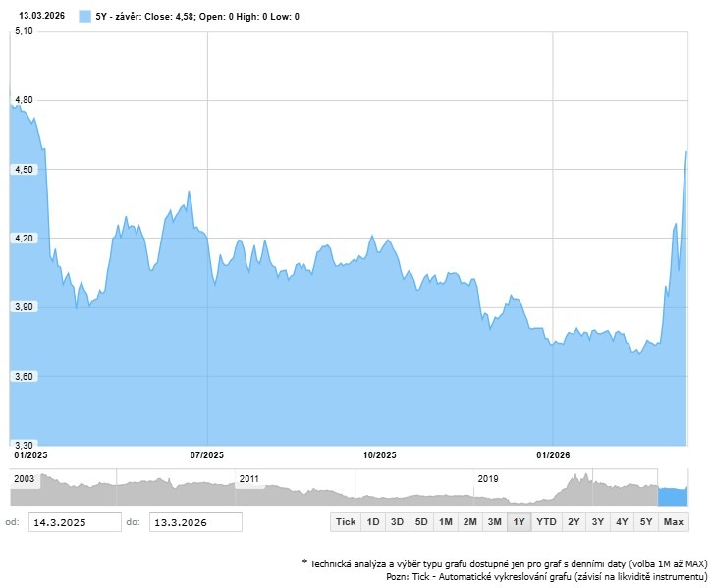Click the 'do' end date field
The width and height of the screenshot is (711, 588).
point(194,522)
